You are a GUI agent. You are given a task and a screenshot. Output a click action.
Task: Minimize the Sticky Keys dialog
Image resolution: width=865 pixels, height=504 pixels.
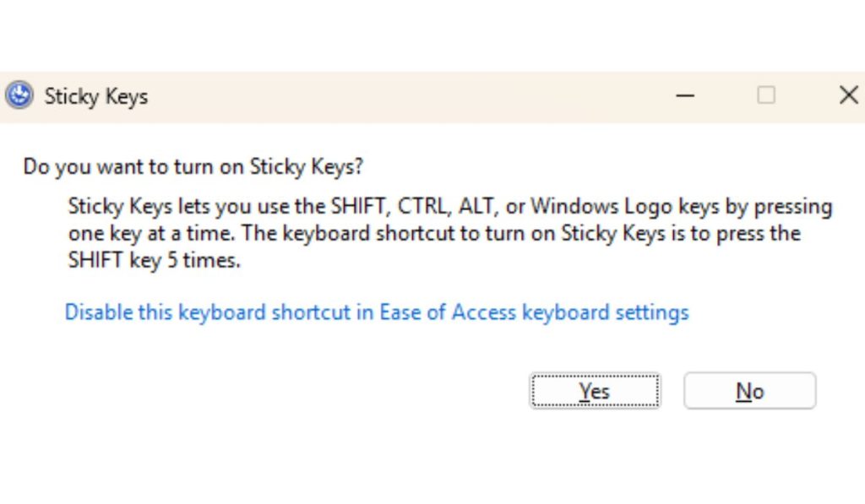[685, 95]
